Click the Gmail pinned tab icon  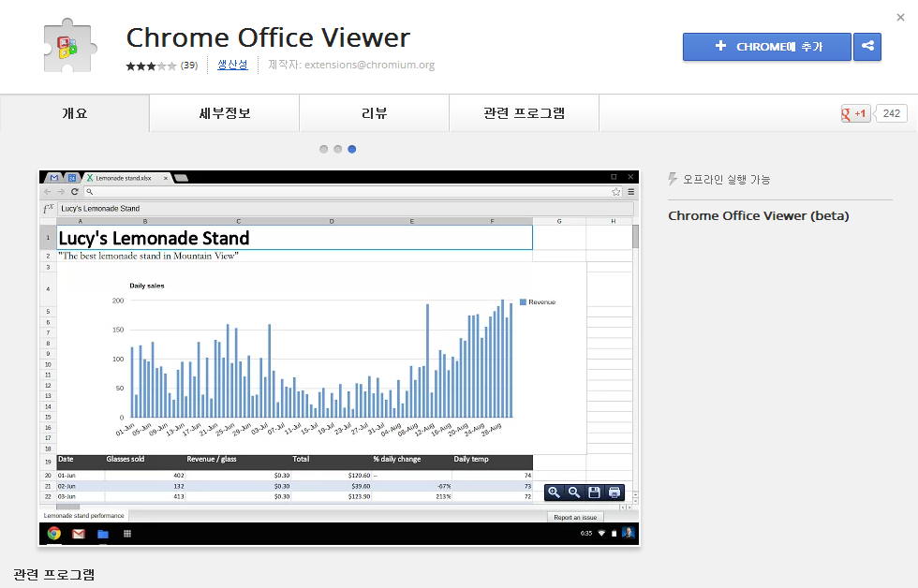54,178
